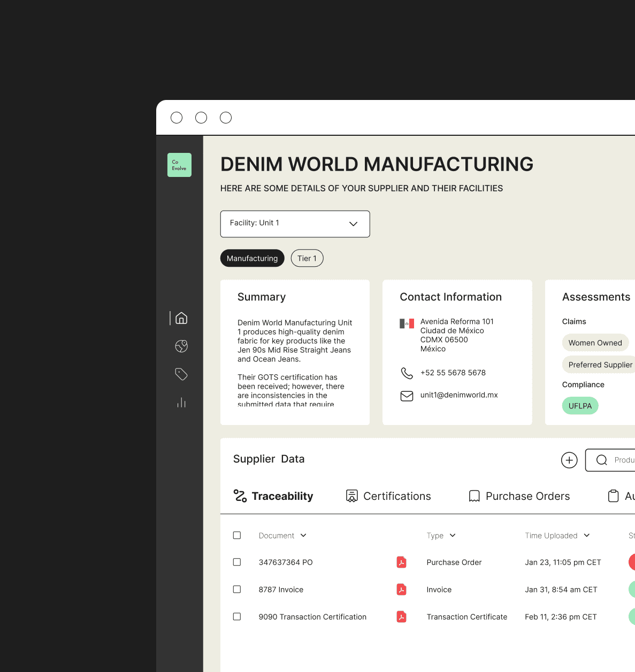
Task: Click the 347637364 PO document name
Action: [x=286, y=562]
